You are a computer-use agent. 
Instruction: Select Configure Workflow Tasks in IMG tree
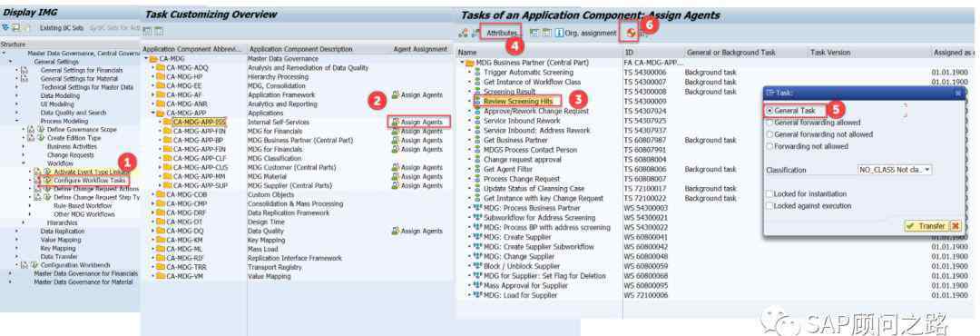coord(89,180)
